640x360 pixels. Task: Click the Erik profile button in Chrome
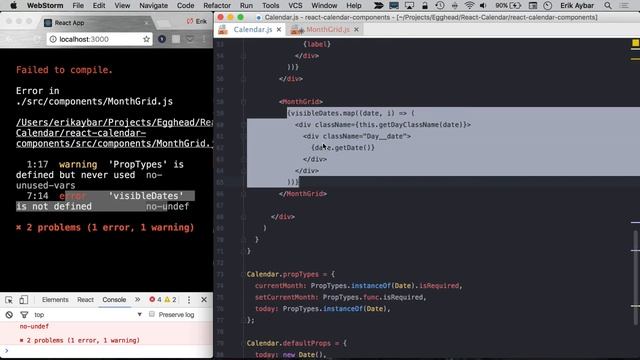tap(197, 21)
